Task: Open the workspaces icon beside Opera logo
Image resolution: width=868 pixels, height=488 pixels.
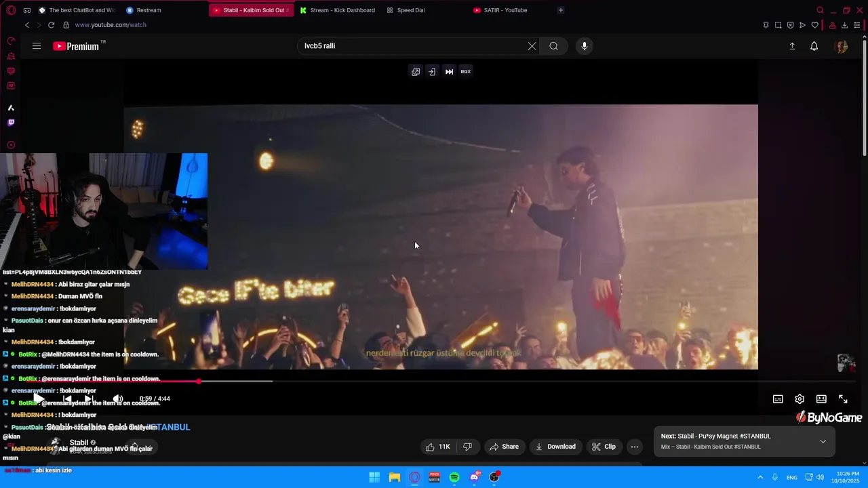Action: [26, 10]
